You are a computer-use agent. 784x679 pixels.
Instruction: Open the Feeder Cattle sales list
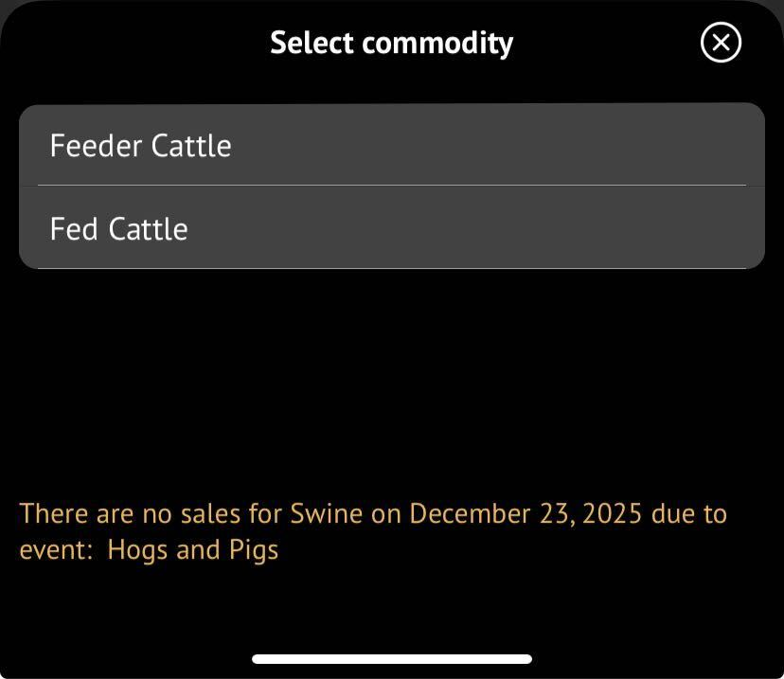click(391, 146)
